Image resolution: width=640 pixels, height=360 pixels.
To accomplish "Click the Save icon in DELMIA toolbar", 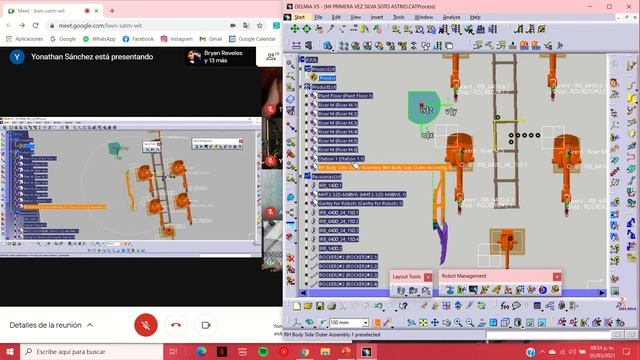I will click(x=320, y=306).
